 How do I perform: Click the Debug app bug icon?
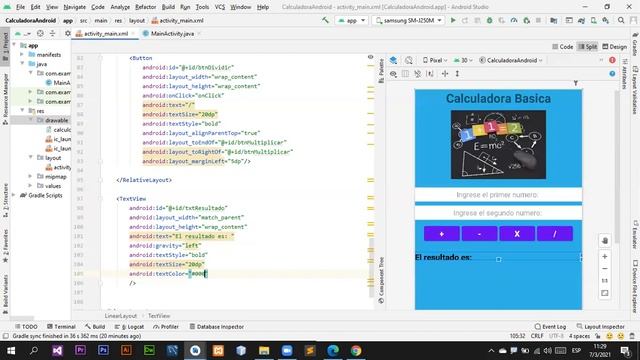(x=489, y=20)
